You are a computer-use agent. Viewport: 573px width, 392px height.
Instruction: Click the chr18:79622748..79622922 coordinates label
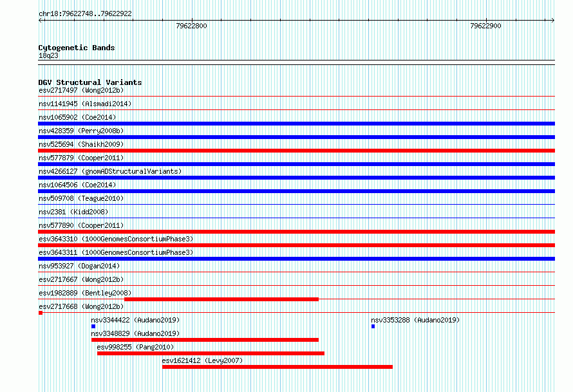pos(85,14)
